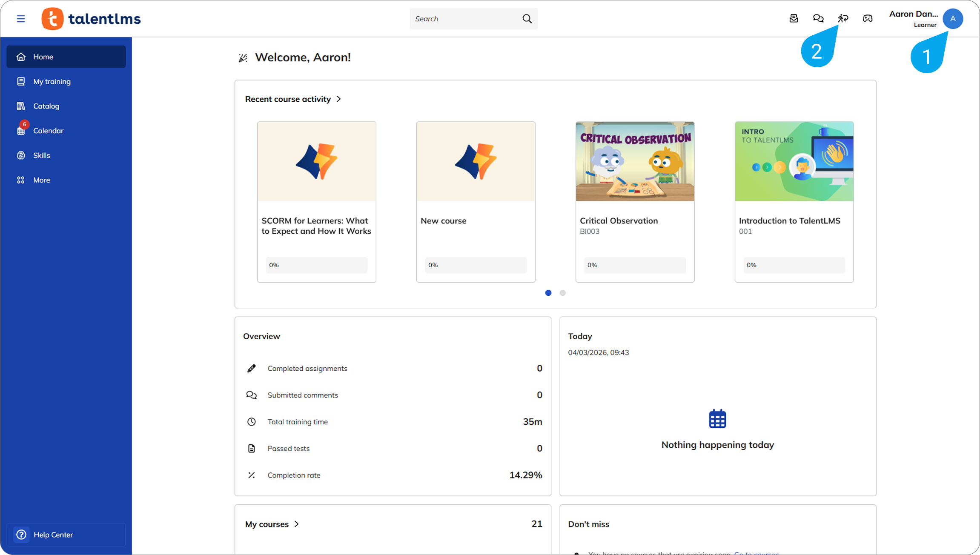
Task: Click the Search input field
Action: (464, 19)
